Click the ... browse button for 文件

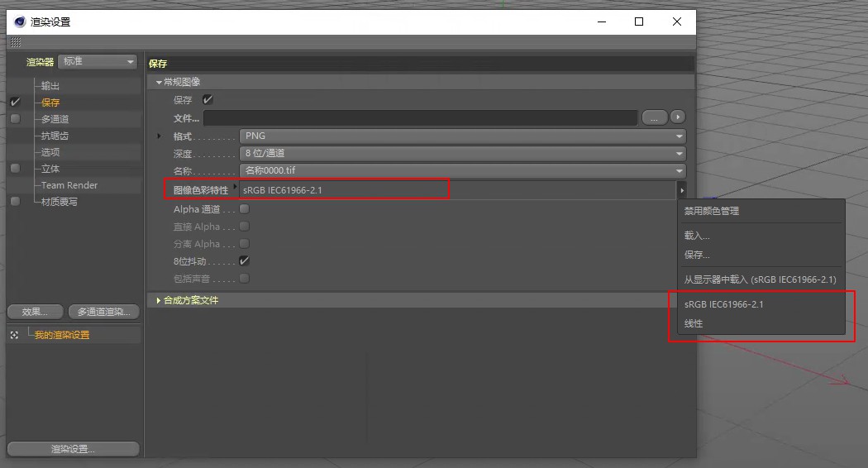655,117
